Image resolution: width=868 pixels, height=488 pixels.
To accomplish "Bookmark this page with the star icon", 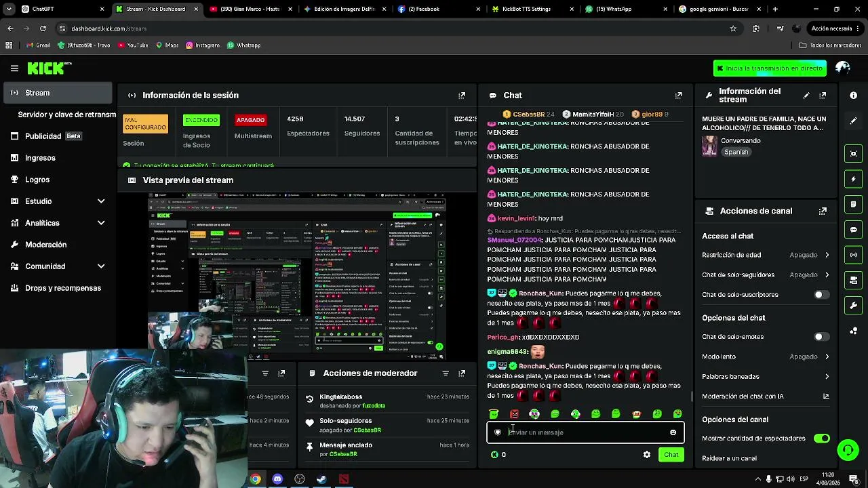I will click(733, 28).
